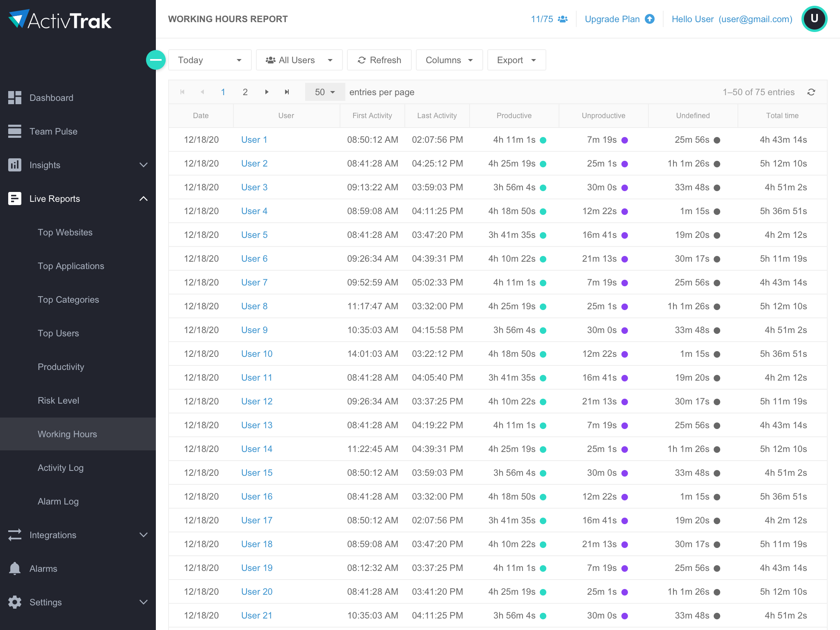Click the Upgrade Plan arrow icon
This screenshot has height=630, width=840.
[650, 19]
